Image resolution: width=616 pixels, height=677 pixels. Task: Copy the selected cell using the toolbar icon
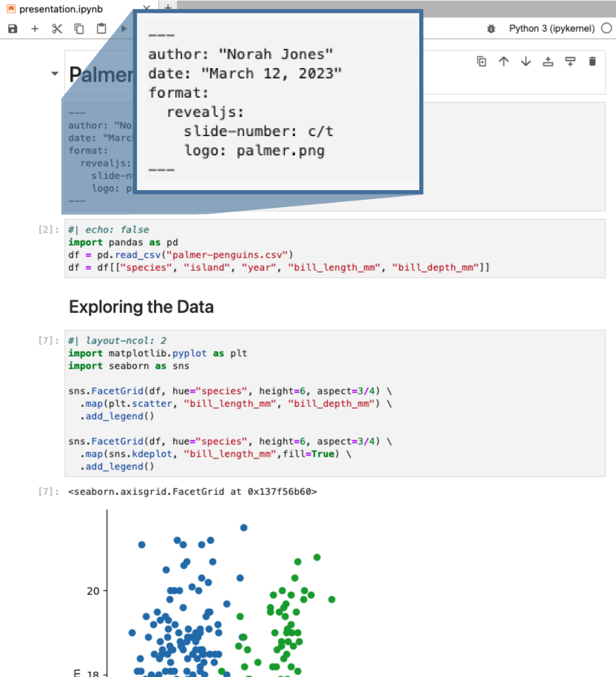pyautogui.click(x=79, y=29)
